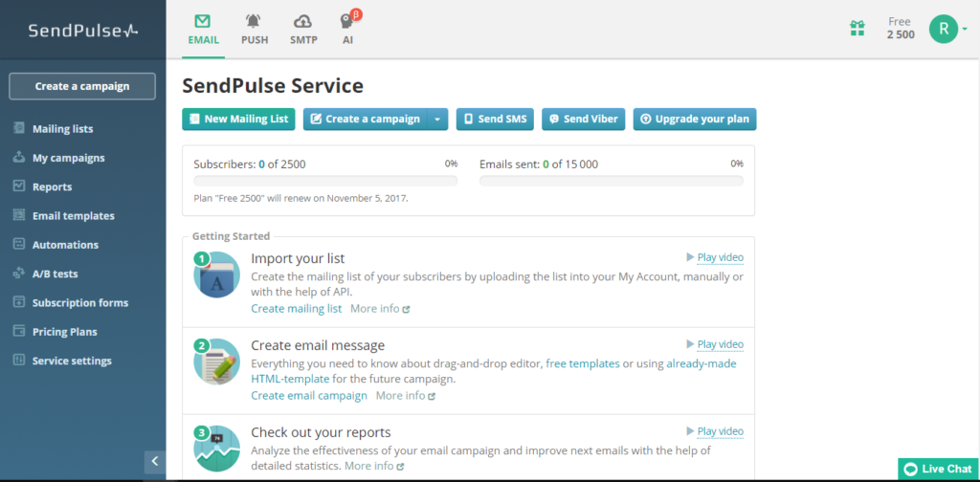Click the Mailing lists sidebar icon
This screenshot has height=482, width=980.
(19, 128)
